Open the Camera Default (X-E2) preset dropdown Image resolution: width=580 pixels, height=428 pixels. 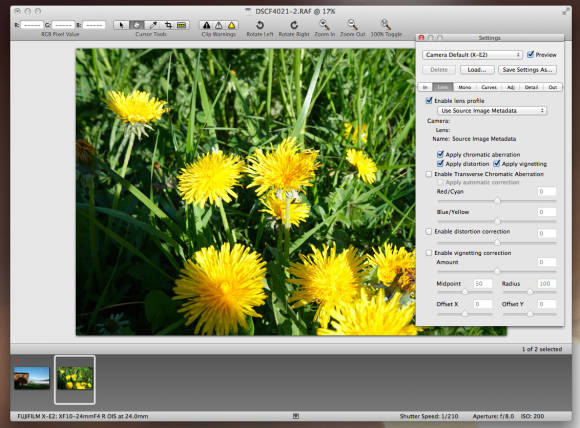pos(472,55)
